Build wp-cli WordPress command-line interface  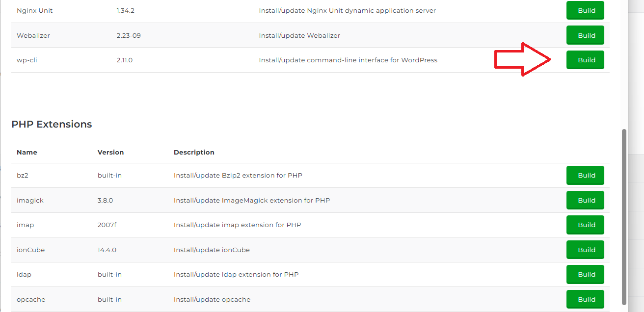(585, 60)
